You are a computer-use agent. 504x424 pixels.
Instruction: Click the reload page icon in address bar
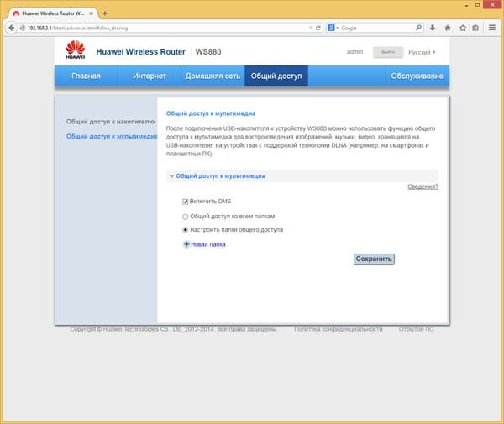coord(318,28)
